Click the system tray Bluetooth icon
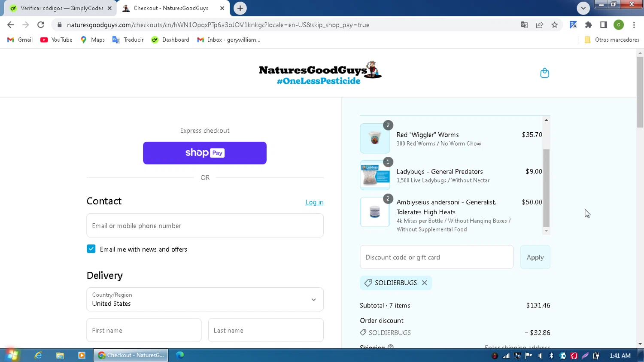The height and width of the screenshot is (362, 644). (x=551, y=356)
